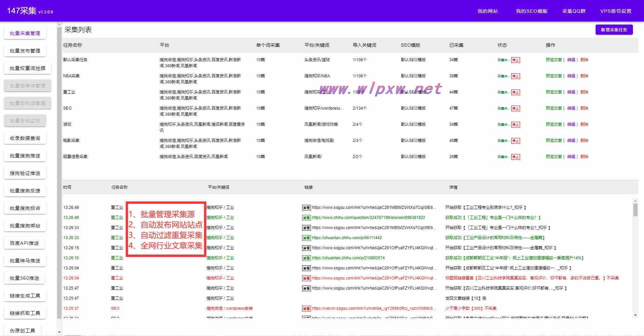
Task: Click log panel scrollbar up arrow
Action: pos(635,201)
